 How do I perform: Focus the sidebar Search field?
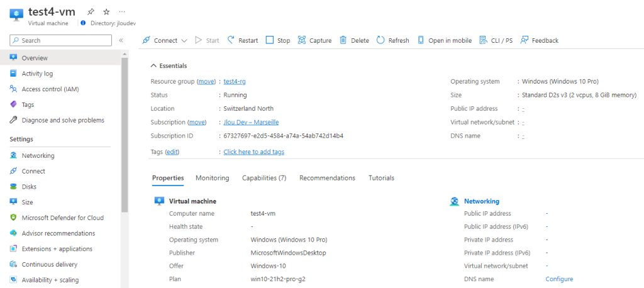click(x=61, y=40)
